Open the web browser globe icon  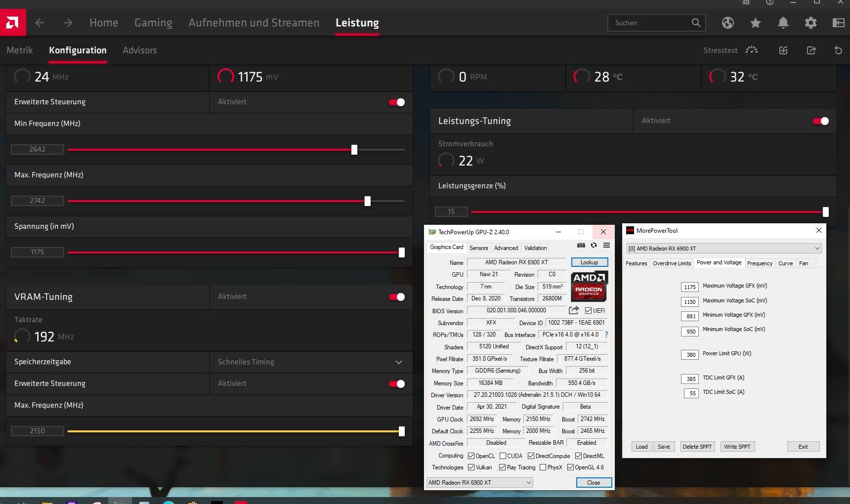click(x=727, y=23)
